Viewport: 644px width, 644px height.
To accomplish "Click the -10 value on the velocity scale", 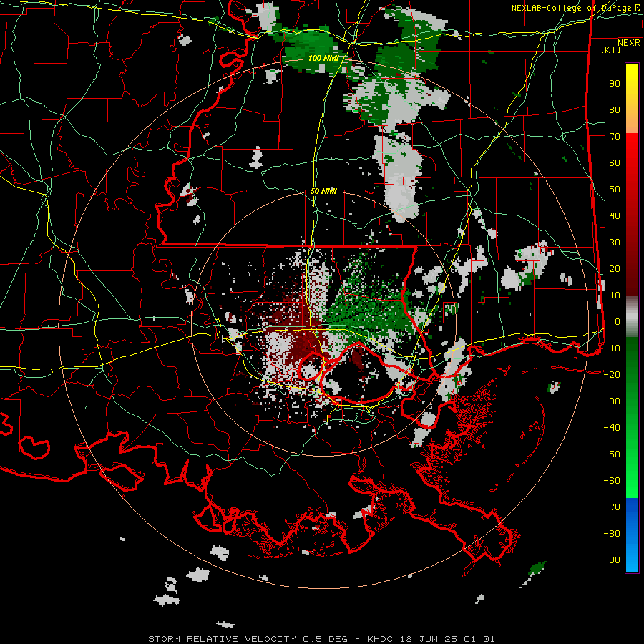I will (x=612, y=348).
